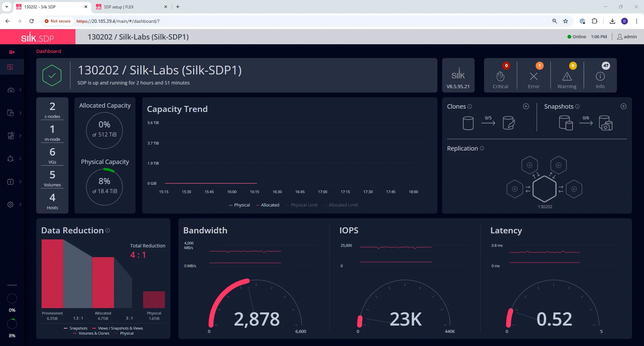Viewport: 644px width, 346px height.
Task: Open the Warning alerts icon
Action: [x=567, y=77]
